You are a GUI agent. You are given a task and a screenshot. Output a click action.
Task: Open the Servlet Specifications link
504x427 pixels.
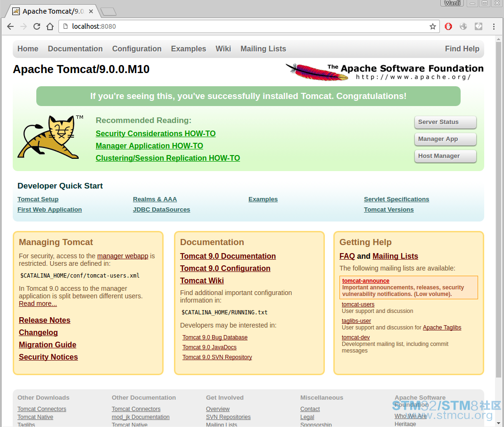397,199
